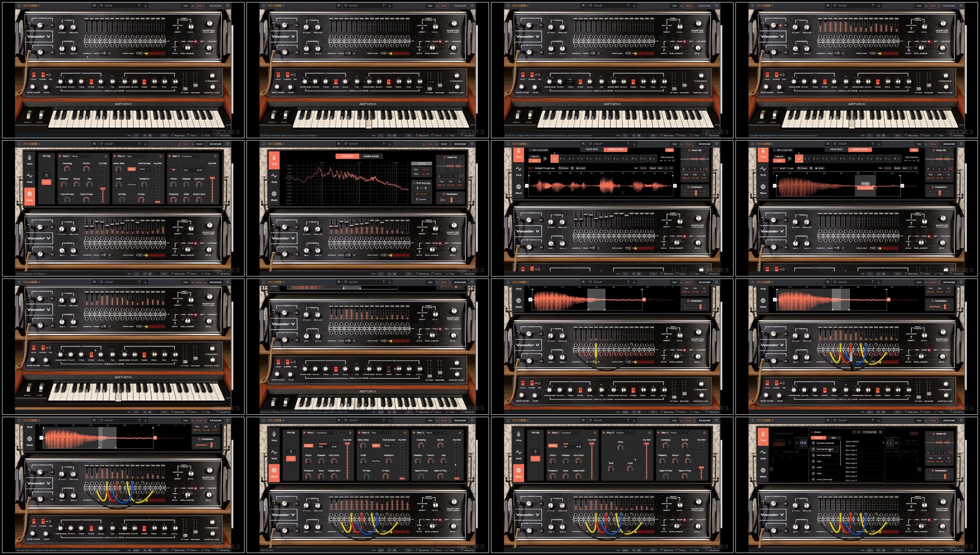
Task: Toggle Legato in the Default Preset.wav editor
Action: pyautogui.click(x=670, y=150)
